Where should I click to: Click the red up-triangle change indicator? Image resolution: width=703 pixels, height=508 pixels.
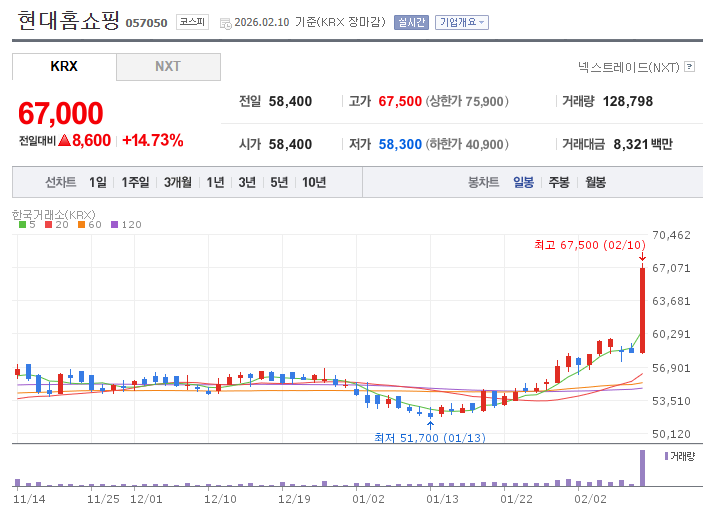click(x=65, y=140)
